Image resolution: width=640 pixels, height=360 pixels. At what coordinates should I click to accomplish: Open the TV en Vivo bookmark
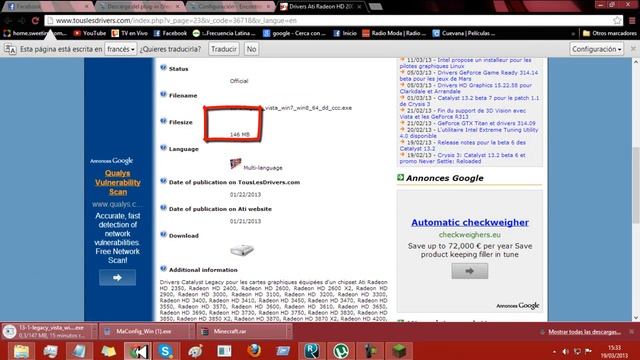point(129,33)
